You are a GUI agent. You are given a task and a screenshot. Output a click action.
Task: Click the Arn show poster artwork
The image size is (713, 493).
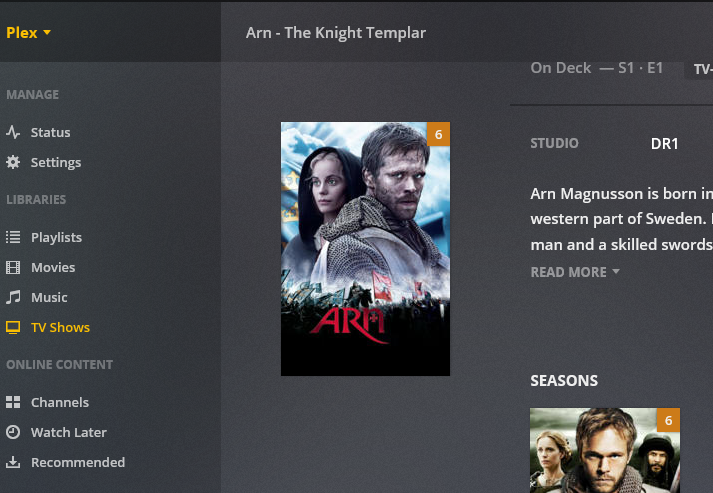(x=365, y=249)
